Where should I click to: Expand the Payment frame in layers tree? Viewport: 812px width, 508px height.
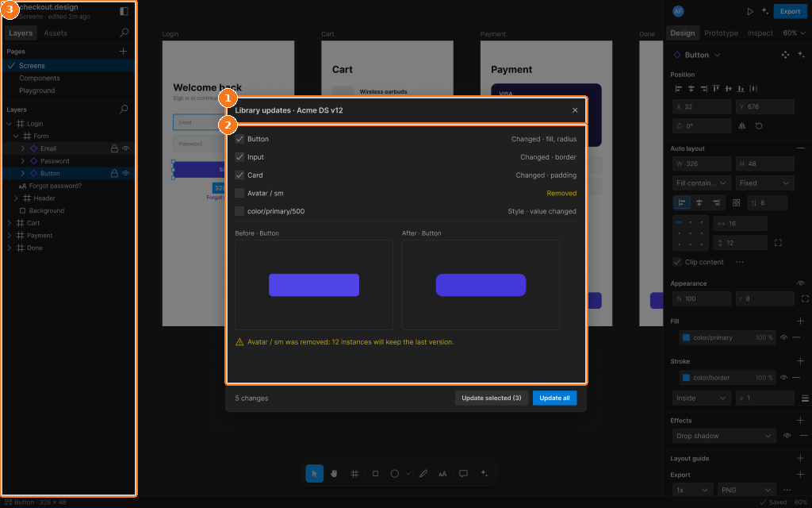tap(10, 235)
